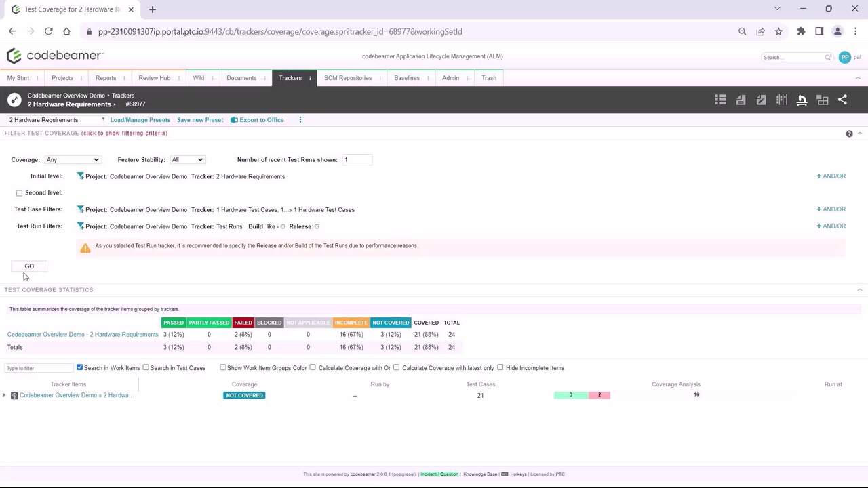Click the filter funnel icon on Test Run Filters row
Image resolution: width=868 pixels, height=488 pixels.
(81, 226)
